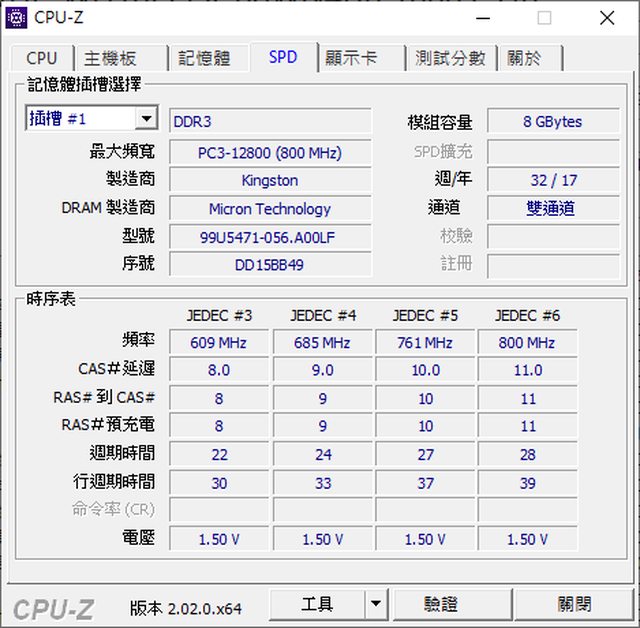Open the 記憶體 tab
Viewport: 640px width, 628px height.
pos(204,58)
